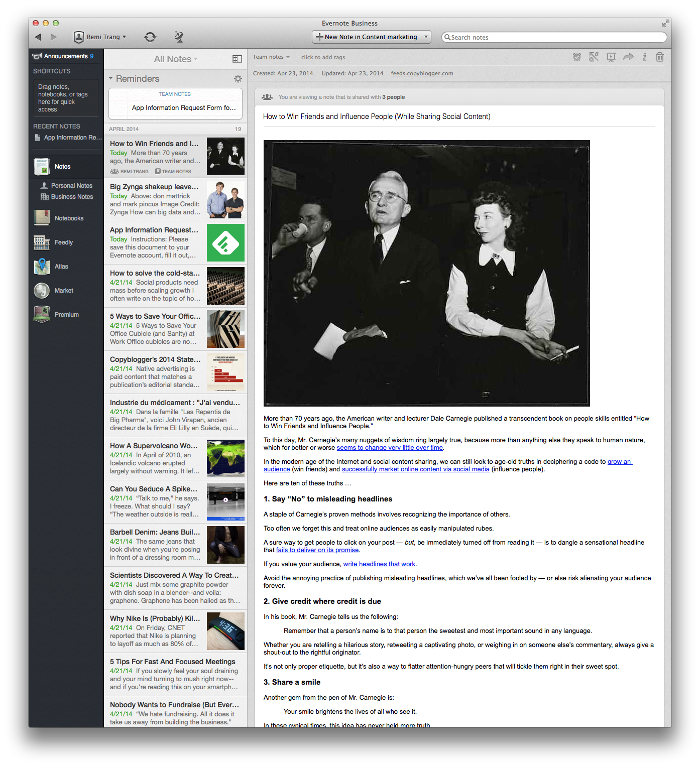Open the Reminders settings gear
Viewport: 700px width, 767px height.
coord(238,79)
